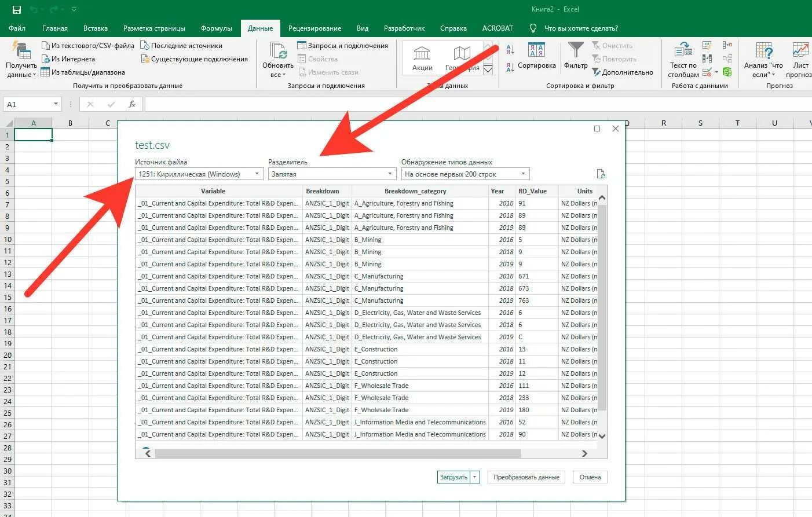Switch to the Главная tab
Image resolution: width=812 pixels, height=517 pixels.
(55, 28)
